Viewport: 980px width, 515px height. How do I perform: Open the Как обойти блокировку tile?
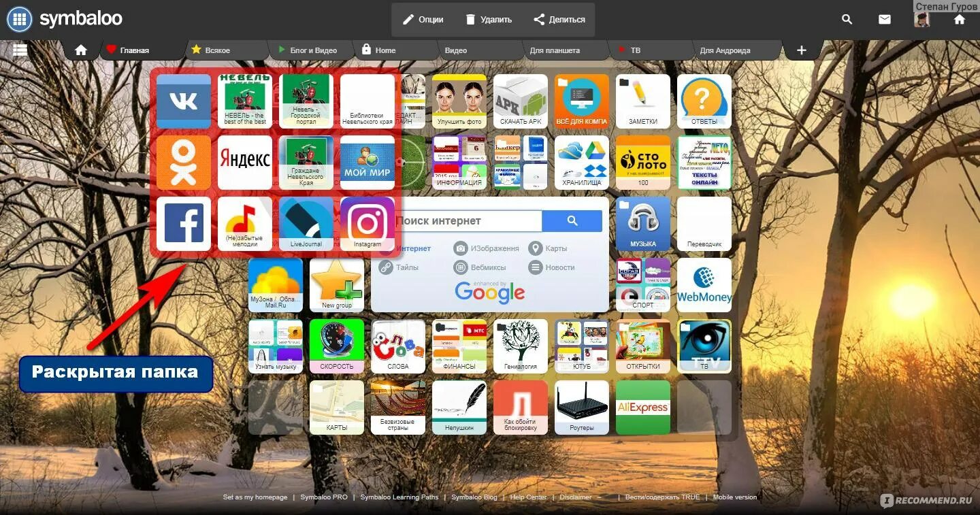coord(521,408)
